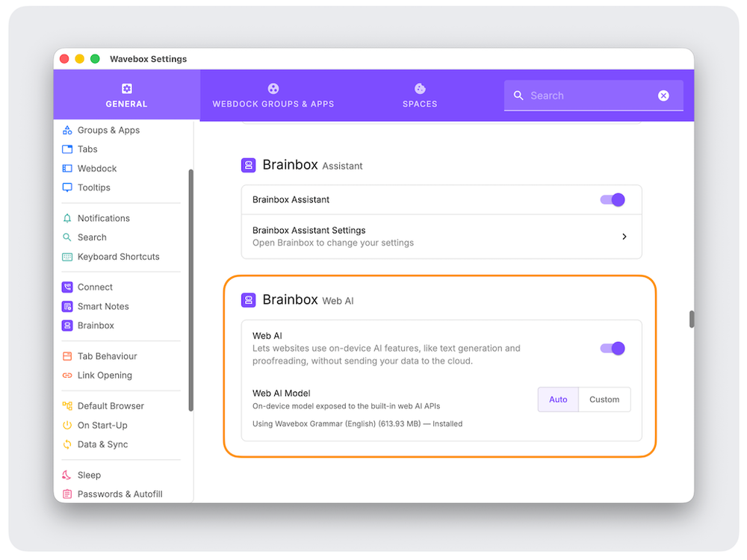Screen dimensions: 747x560
Task: Open Groups & Apps settings section
Action: [108, 130]
